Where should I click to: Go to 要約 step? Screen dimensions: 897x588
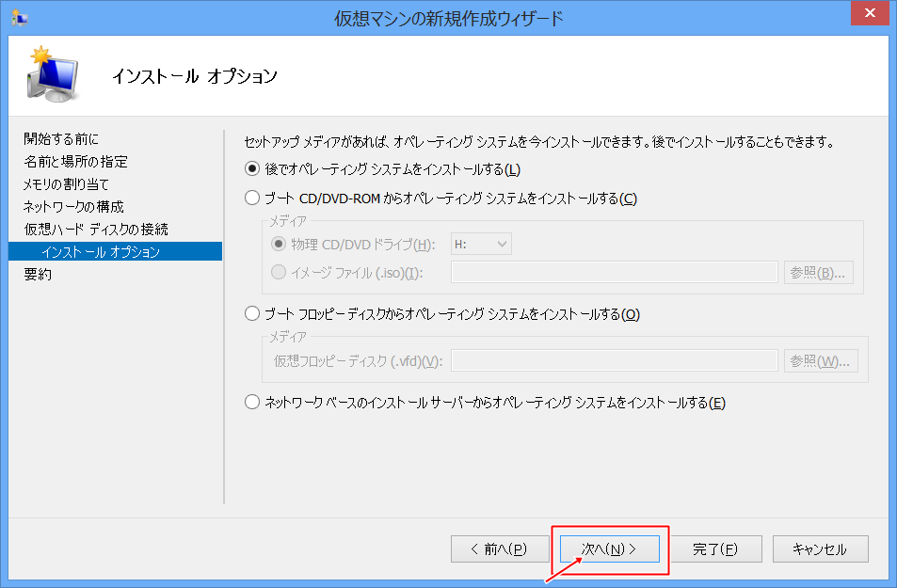pyautogui.click(x=38, y=275)
